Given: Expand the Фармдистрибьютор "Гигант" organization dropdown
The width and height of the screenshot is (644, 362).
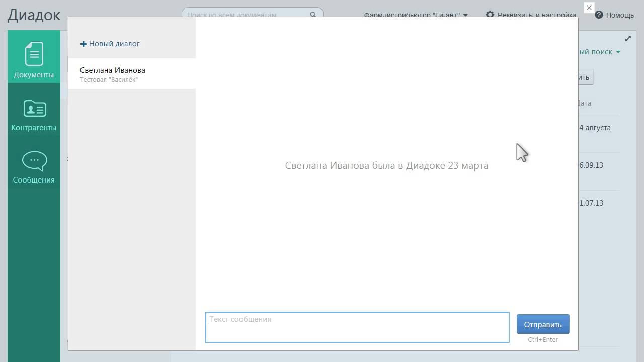Looking at the screenshot, I should coord(416,15).
